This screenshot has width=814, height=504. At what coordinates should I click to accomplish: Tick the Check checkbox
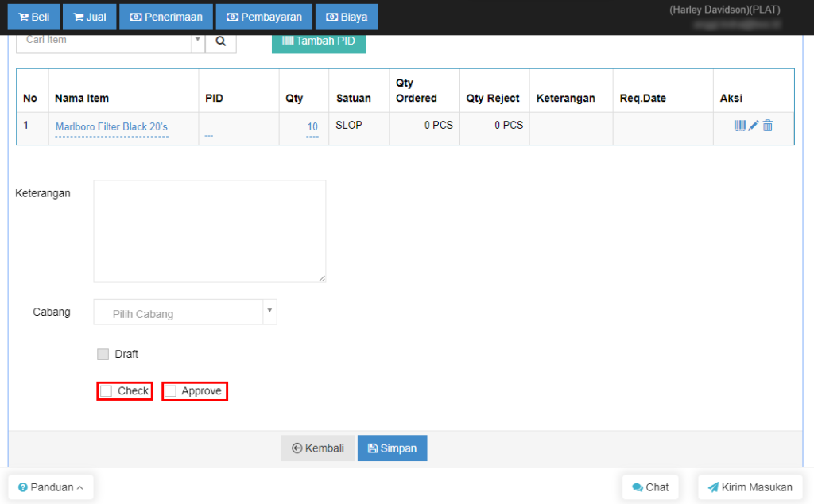(x=107, y=391)
